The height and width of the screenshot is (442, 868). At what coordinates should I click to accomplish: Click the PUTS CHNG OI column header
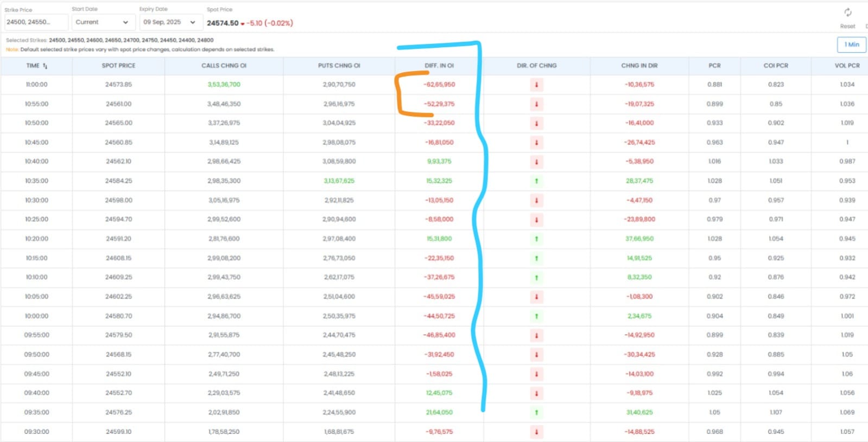pyautogui.click(x=339, y=66)
